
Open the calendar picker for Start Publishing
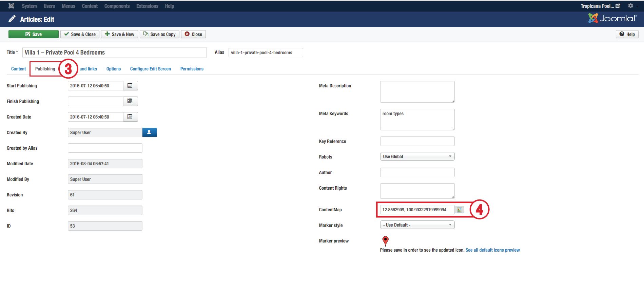130,86
